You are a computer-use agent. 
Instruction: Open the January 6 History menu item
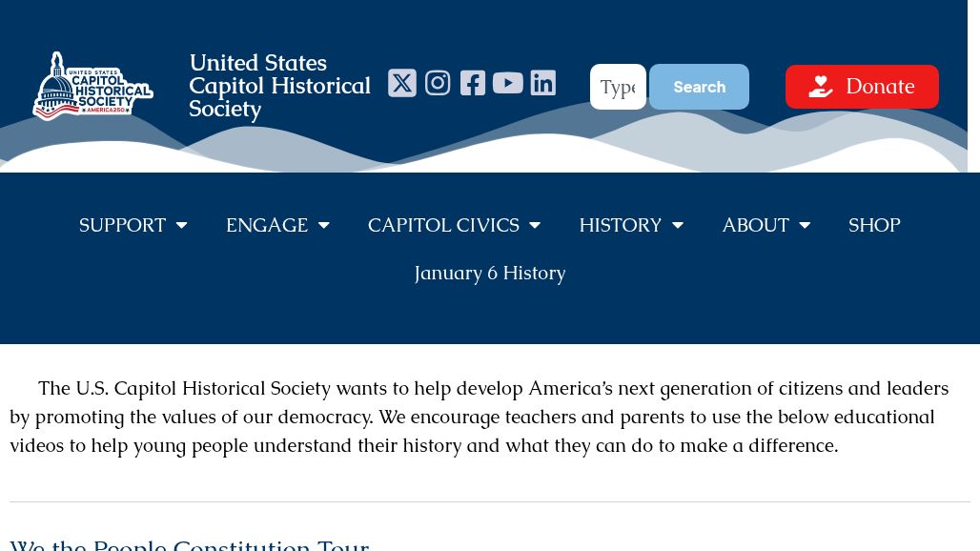pyautogui.click(x=490, y=273)
